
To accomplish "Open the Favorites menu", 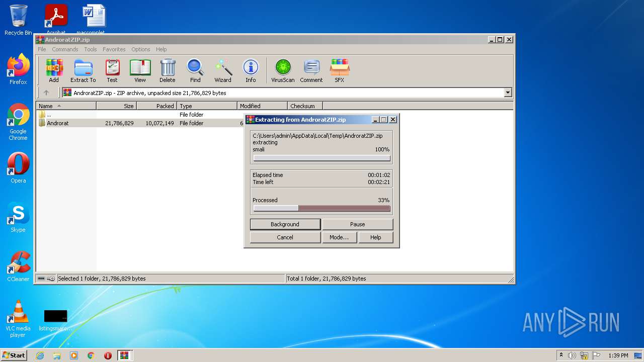I will coord(114,49).
